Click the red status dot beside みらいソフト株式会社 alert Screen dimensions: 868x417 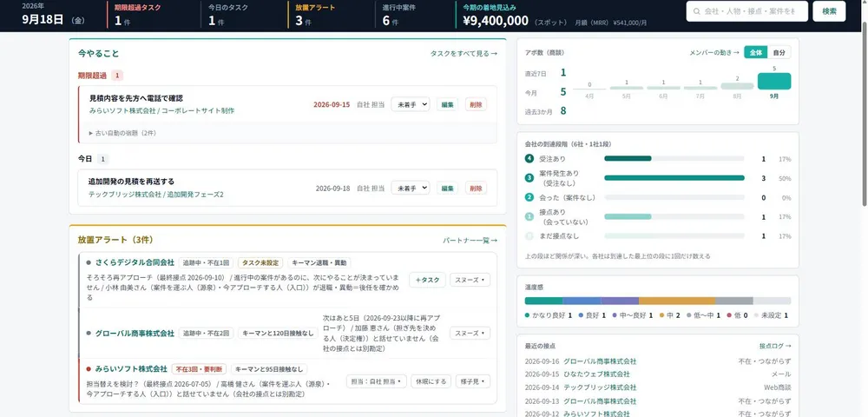[x=89, y=369]
